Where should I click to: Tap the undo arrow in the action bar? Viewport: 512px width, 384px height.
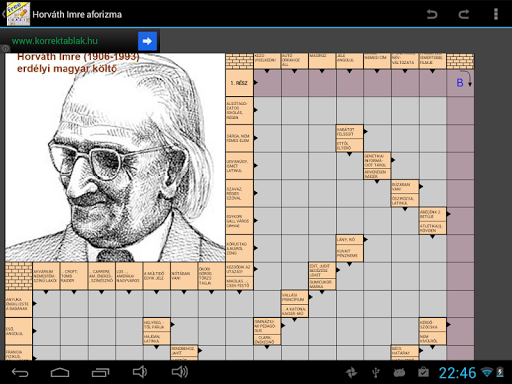pyautogui.click(x=432, y=14)
